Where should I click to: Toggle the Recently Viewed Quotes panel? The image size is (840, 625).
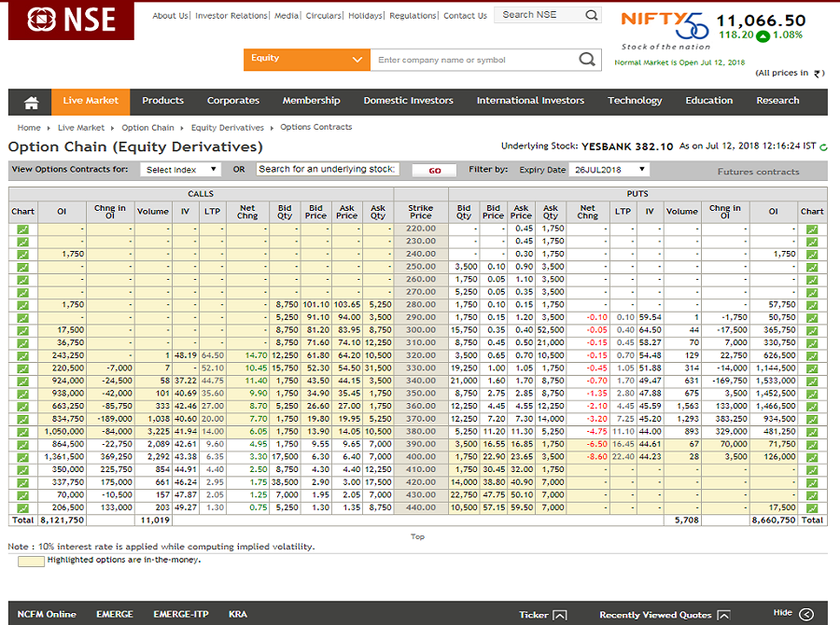point(665,615)
